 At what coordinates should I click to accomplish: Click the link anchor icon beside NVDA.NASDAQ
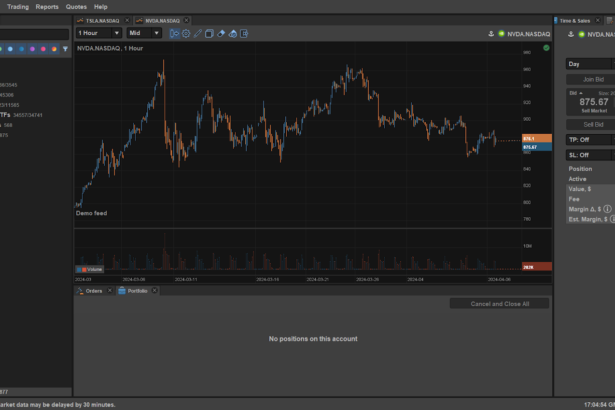tap(491, 33)
